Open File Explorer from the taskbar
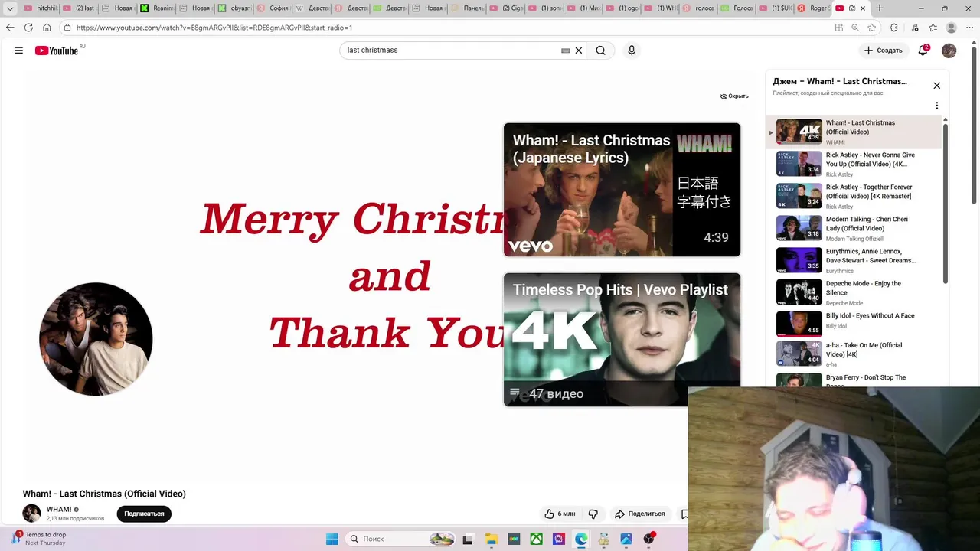980x551 pixels. 491,539
